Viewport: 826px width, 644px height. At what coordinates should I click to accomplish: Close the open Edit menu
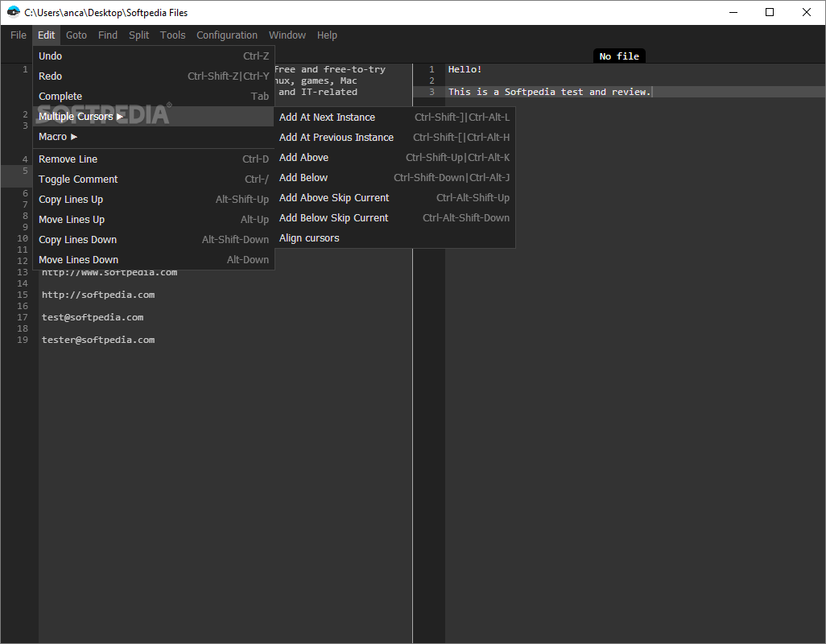pyautogui.click(x=47, y=35)
